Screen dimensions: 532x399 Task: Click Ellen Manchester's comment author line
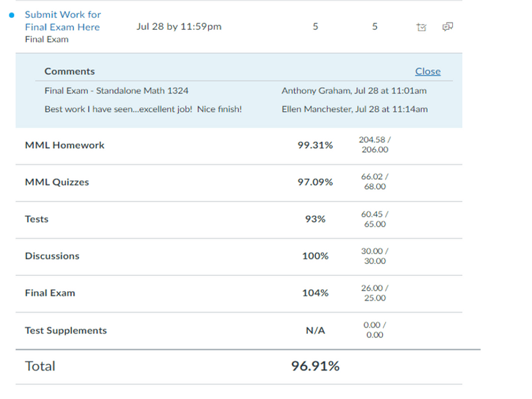pyautogui.click(x=354, y=109)
